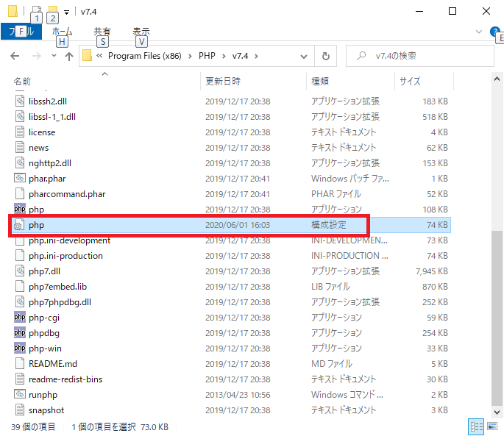Image resolution: width=504 pixels, height=436 pixels.
Task: Click the 7,945 KB size cell
Action: pyautogui.click(x=432, y=271)
